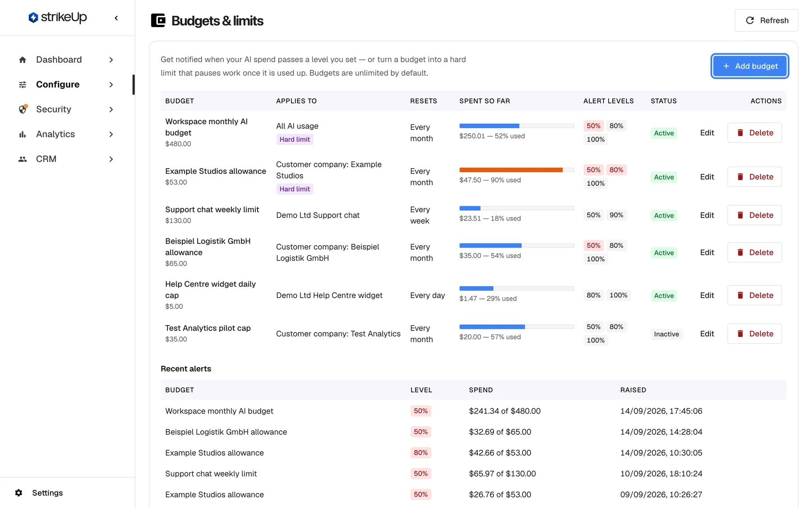Expand the Configure menu chevron
The image size is (812, 508).
(x=111, y=84)
